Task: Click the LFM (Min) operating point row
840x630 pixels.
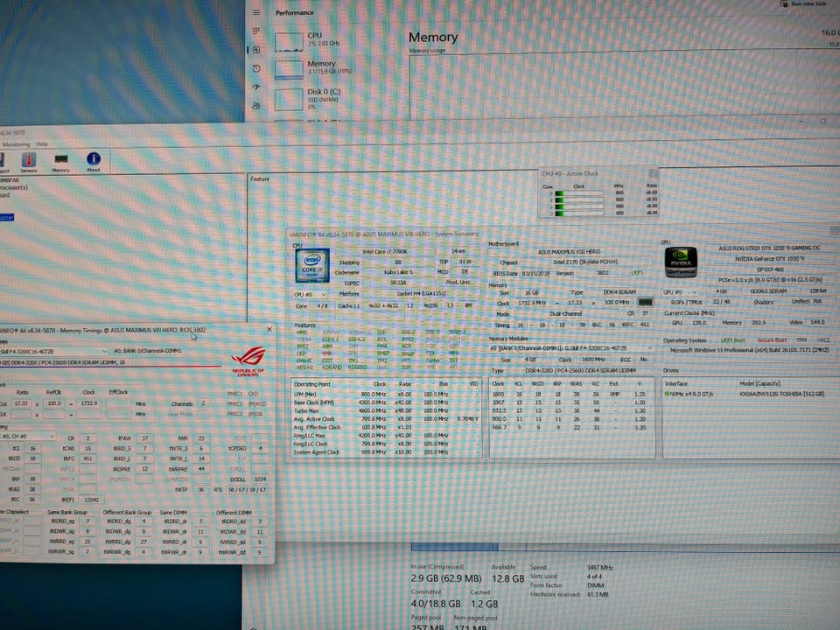Action: point(386,395)
